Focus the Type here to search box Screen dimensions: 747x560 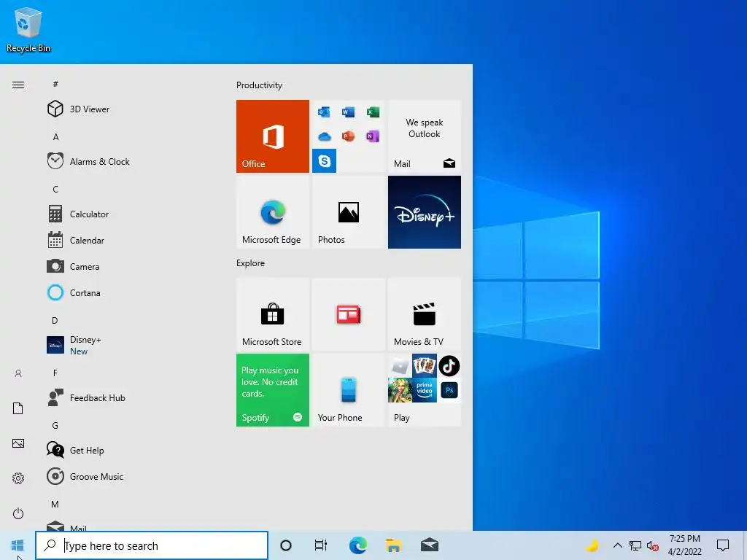pos(152,545)
